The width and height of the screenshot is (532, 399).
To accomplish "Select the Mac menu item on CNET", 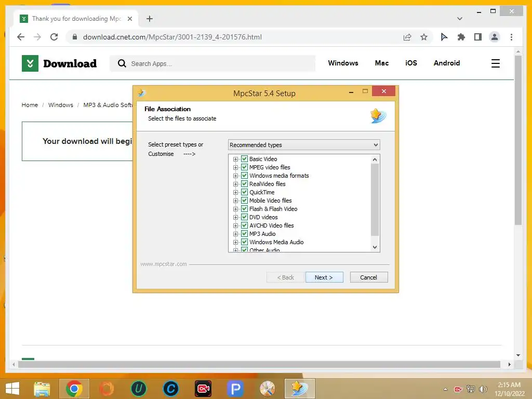I will (x=382, y=63).
